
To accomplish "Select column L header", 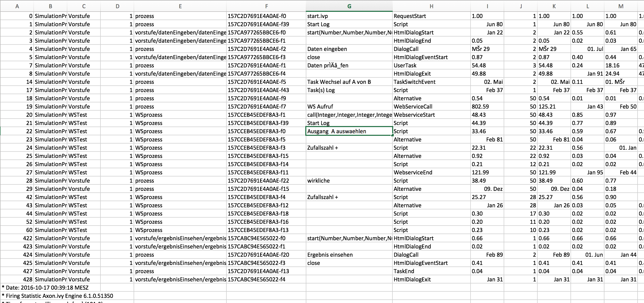I will click(587, 6).
